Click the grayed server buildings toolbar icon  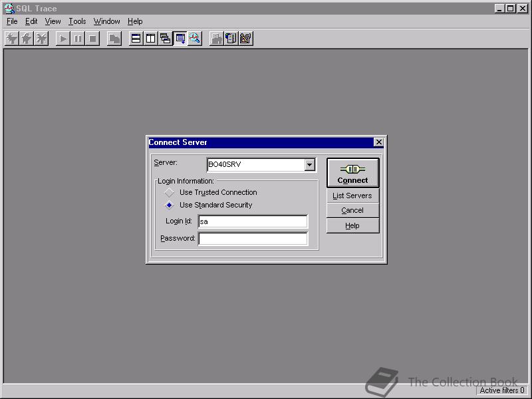[216, 39]
